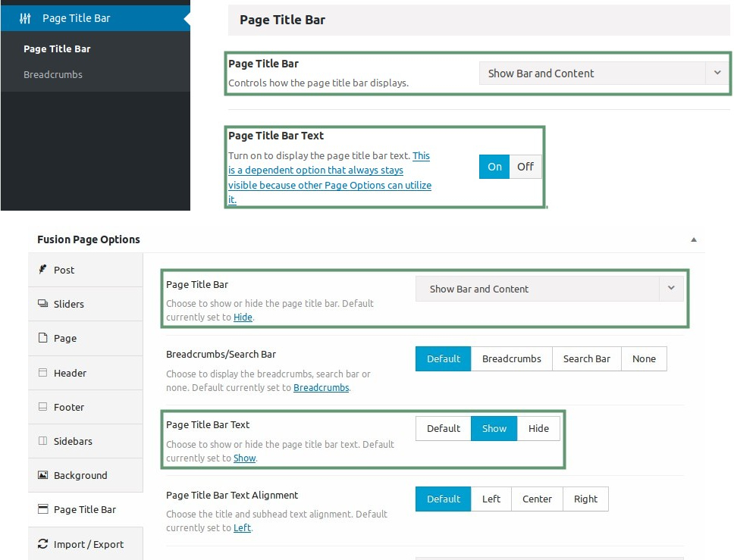
Task: Select Hide for Page Title Bar Text
Action: [538, 429]
